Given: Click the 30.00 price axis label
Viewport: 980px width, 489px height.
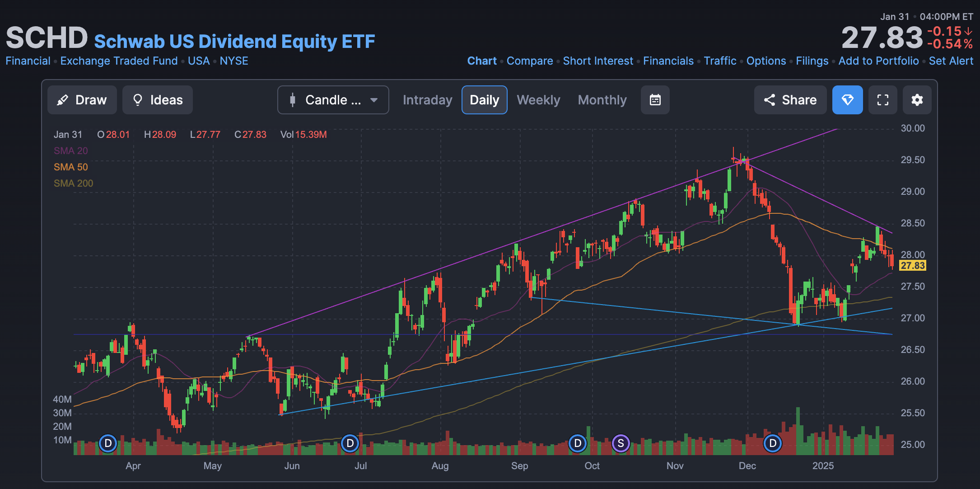Looking at the screenshot, I should tap(913, 128).
